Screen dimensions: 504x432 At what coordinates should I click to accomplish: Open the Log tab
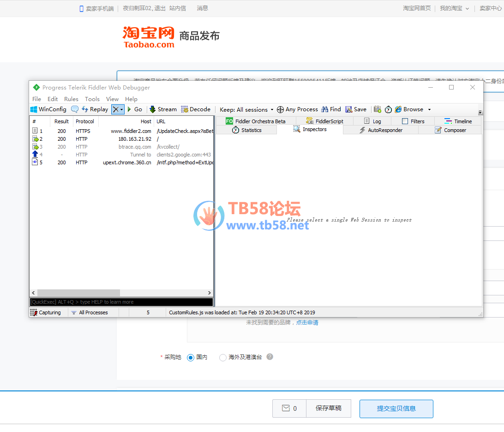point(372,121)
